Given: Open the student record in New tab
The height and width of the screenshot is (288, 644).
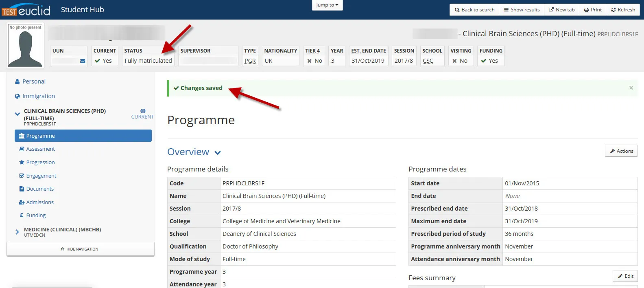Looking at the screenshot, I should 561,10.
